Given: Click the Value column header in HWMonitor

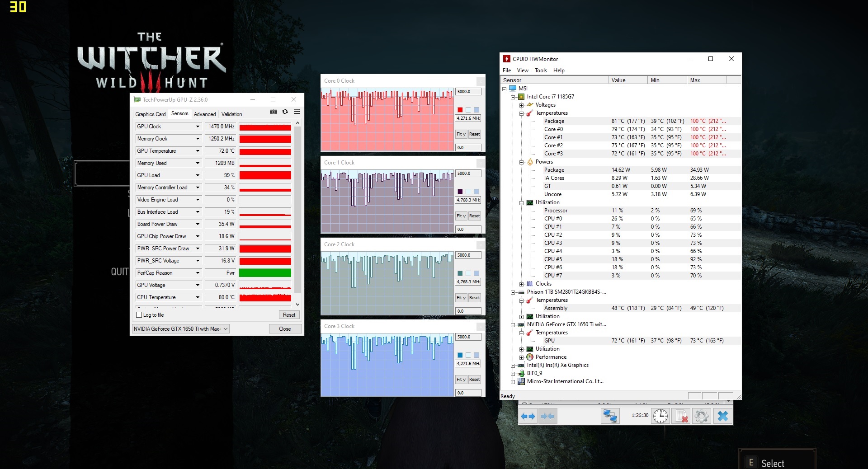Looking at the screenshot, I should tap(627, 80).
